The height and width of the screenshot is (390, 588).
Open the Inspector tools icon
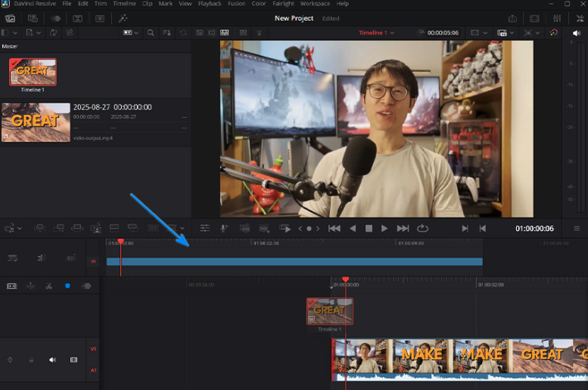pyautogui.click(x=580, y=18)
